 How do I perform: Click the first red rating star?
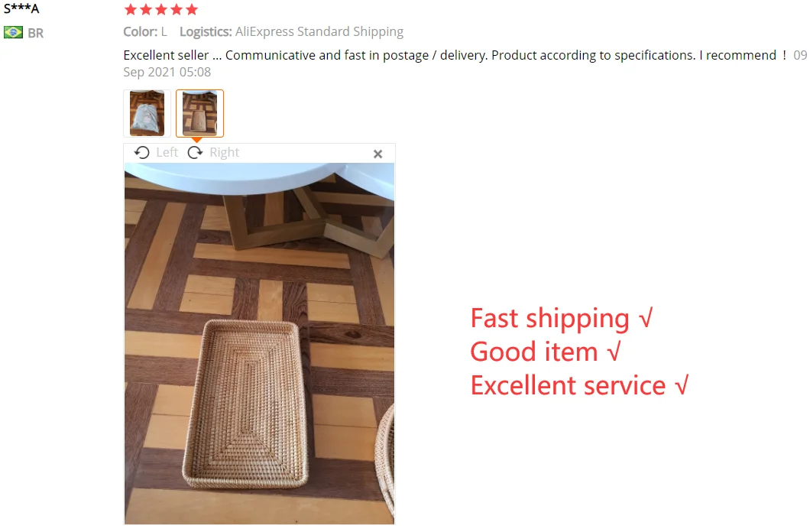(131, 9)
